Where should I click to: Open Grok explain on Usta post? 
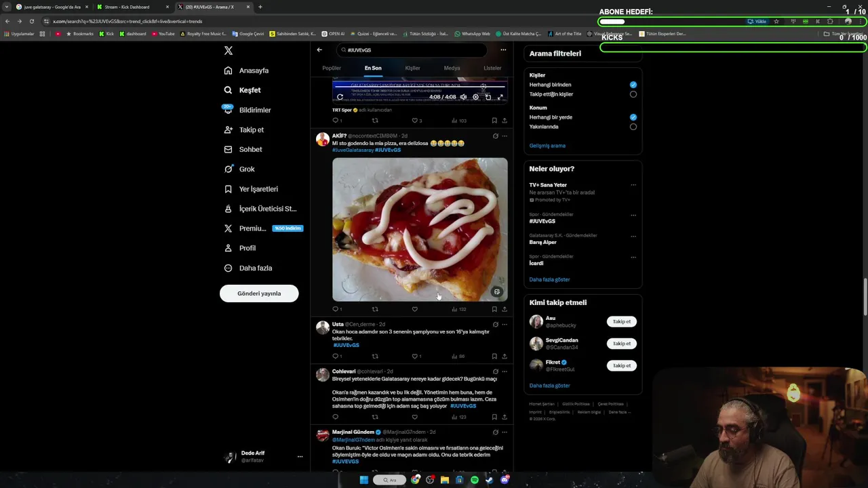pos(496,325)
